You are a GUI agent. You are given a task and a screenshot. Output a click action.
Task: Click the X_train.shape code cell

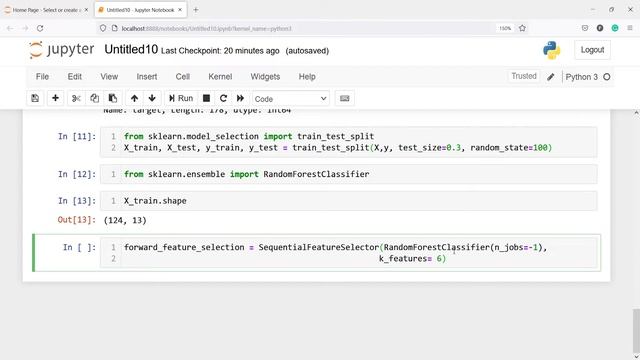pyautogui.click(x=349, y=201)
